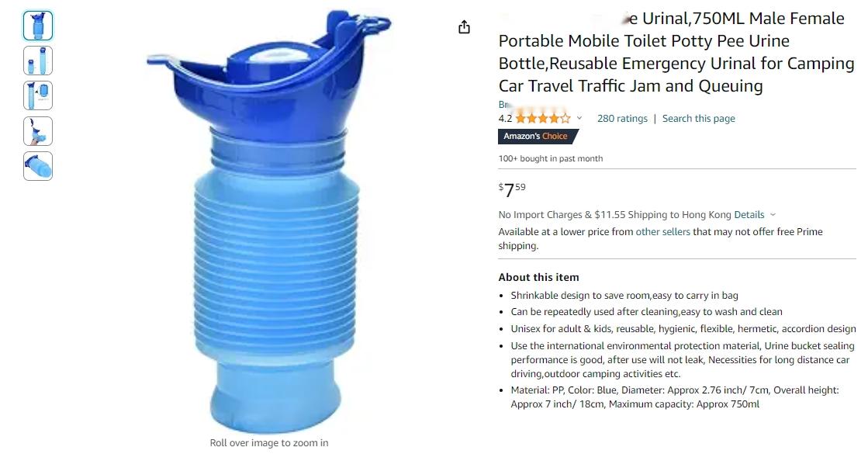Click the 4.2 rating number
Viewport: 868px width, 454px height.
point(505,119)
